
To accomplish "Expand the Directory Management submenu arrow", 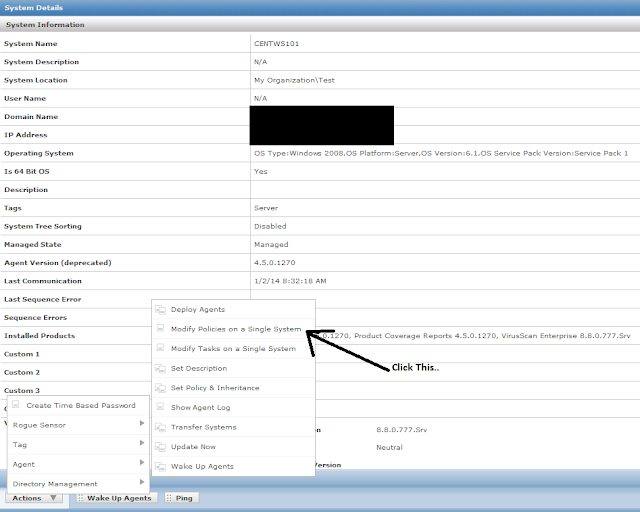I will click(142, 482).
